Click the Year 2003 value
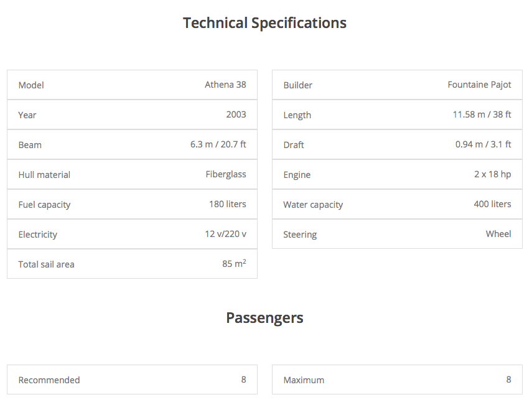Image resolution: width=532 pixels, height=410 pixels. tap(236, 114)
